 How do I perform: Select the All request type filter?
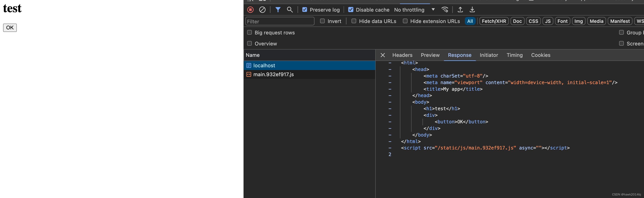[470, 21]
